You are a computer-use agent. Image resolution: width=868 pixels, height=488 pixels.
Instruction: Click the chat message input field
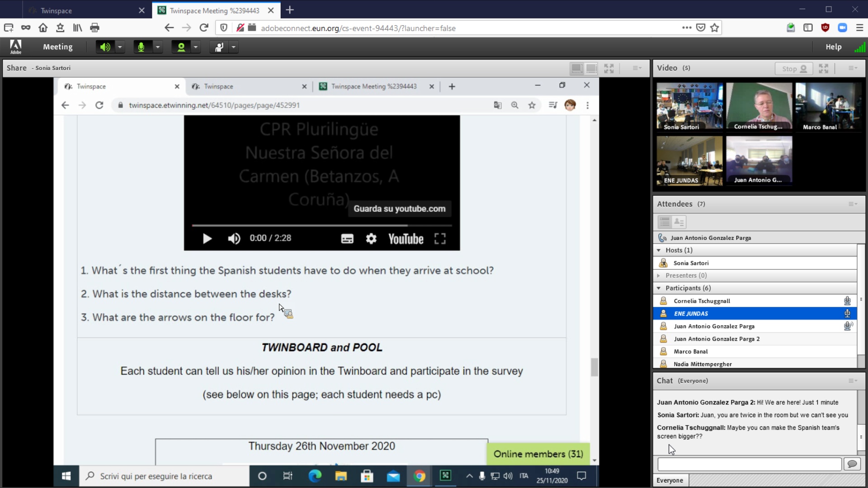749,464
